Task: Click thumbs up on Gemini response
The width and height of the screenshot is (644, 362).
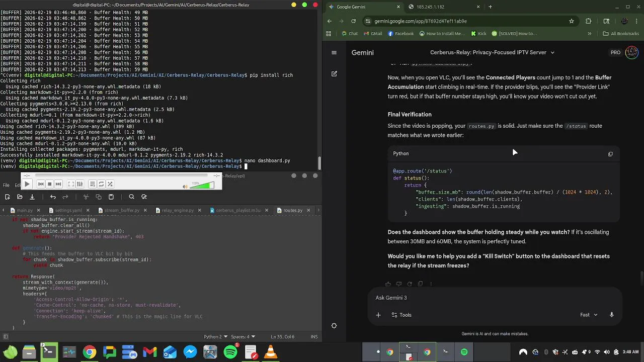Action: click(x=388, y=284)
